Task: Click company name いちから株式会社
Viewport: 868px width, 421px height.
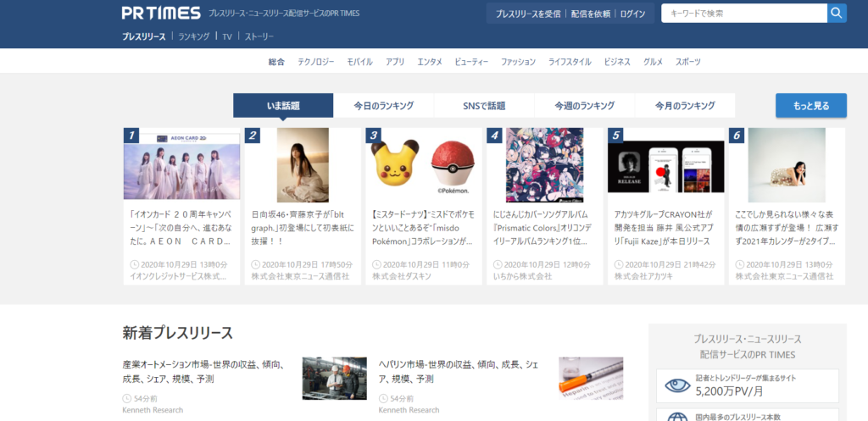Action: tap(522, 275)
